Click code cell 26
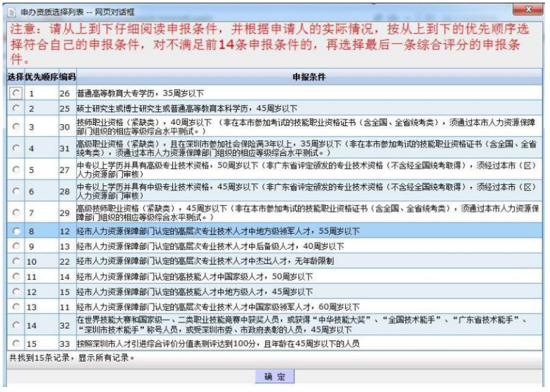This screenshot has width=550, height=392. [x=65, y=93]
